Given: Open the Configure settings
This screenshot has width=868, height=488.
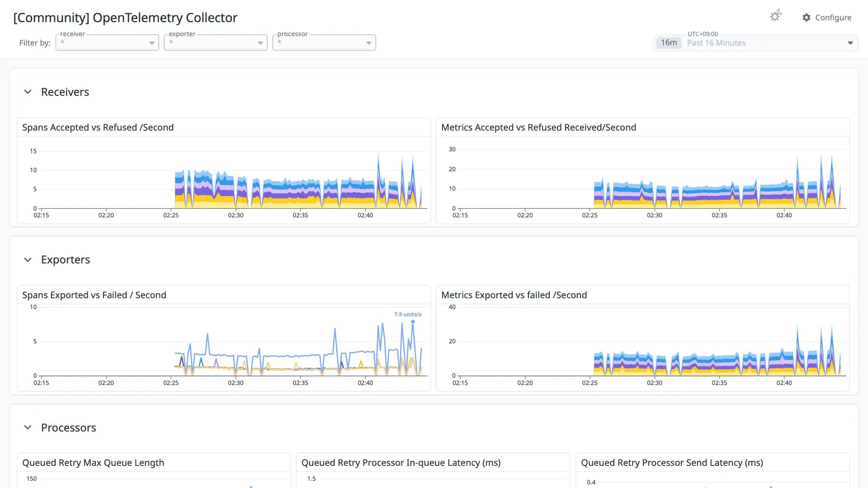Looking at the screenshot, I should click(x=827, y=18).
